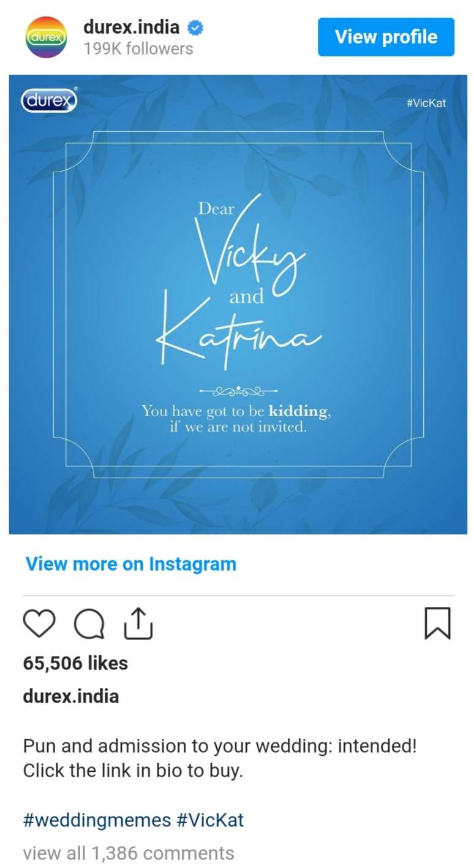Save post using the bookmark icon
Image resolution: width=474 pixels, height=868 pixels.
[437, 623]
